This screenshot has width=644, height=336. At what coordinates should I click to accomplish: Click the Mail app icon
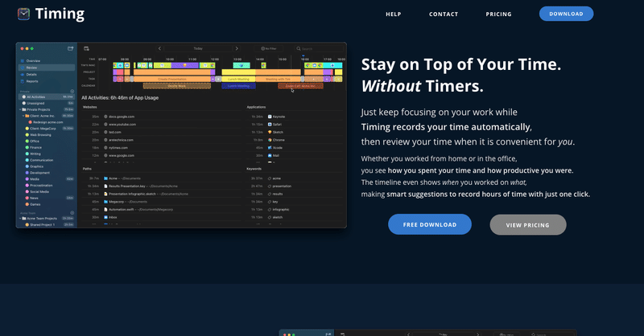pyautogui.click(x=270, y=155)
